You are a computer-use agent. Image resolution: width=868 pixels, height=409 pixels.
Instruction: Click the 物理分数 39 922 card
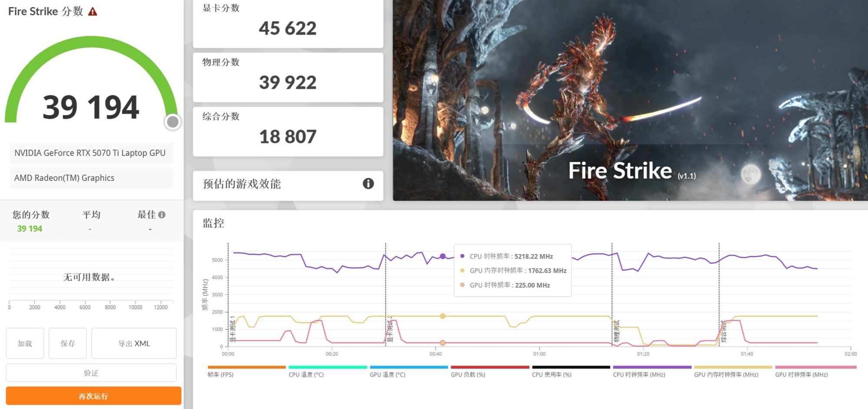click(288, 77)
